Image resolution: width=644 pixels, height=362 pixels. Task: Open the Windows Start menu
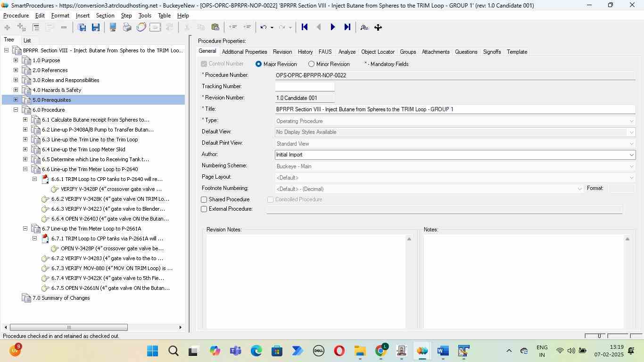[152, 351]
